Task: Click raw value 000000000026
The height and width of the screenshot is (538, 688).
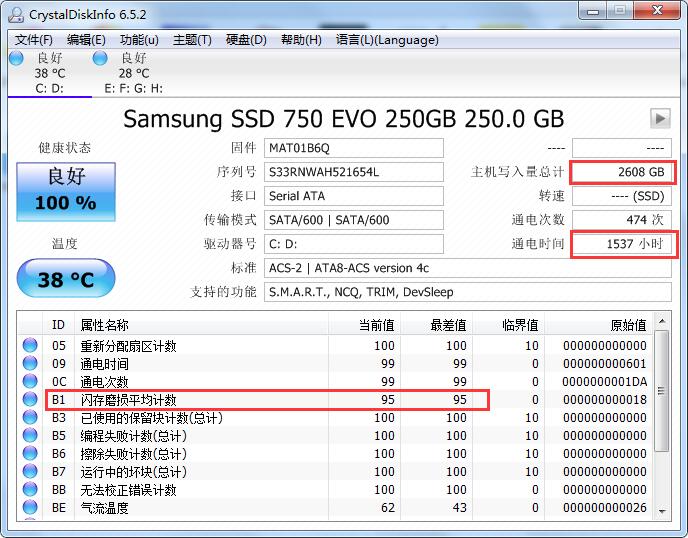Action: 605,508
